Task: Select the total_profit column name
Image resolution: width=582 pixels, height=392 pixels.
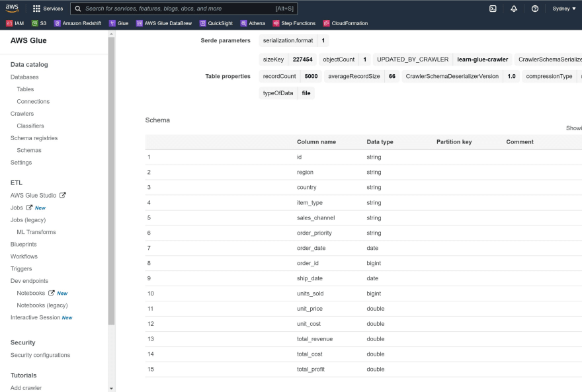Action: (311, 370)
